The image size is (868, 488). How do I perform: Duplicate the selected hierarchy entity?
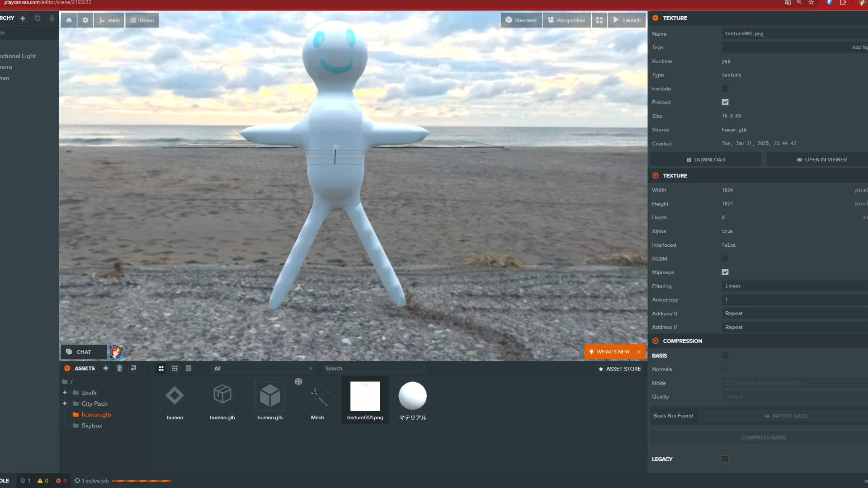38,18
